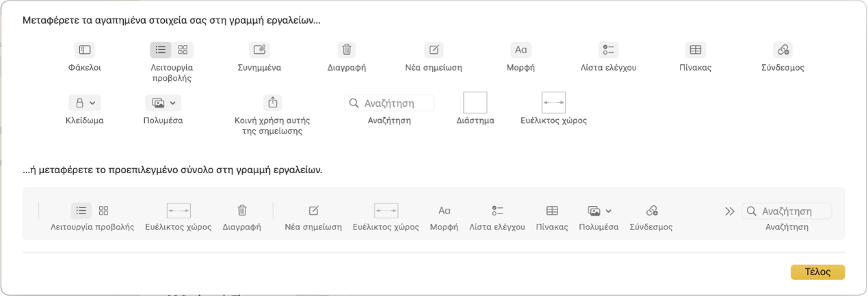The image size is (868, 297).
Task: Open the Κλείδωμα lock dropdown
Action: 86,103
